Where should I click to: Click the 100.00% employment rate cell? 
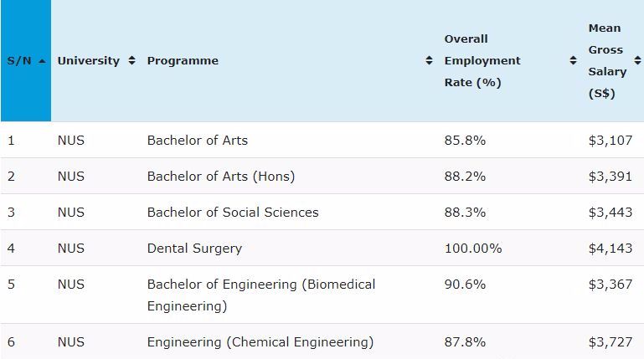pyautogui.click(x=472, y=249)
